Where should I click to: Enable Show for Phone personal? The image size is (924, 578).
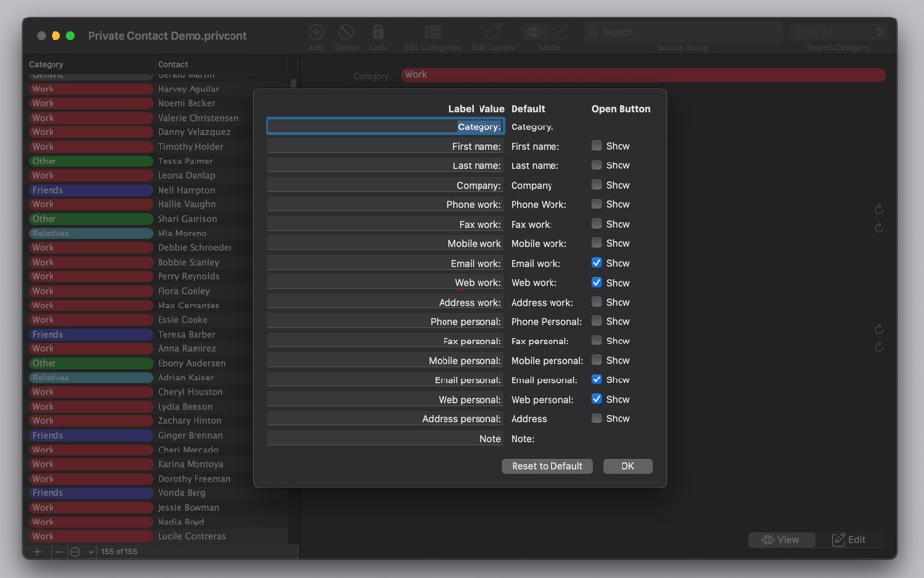click(597, 321)
